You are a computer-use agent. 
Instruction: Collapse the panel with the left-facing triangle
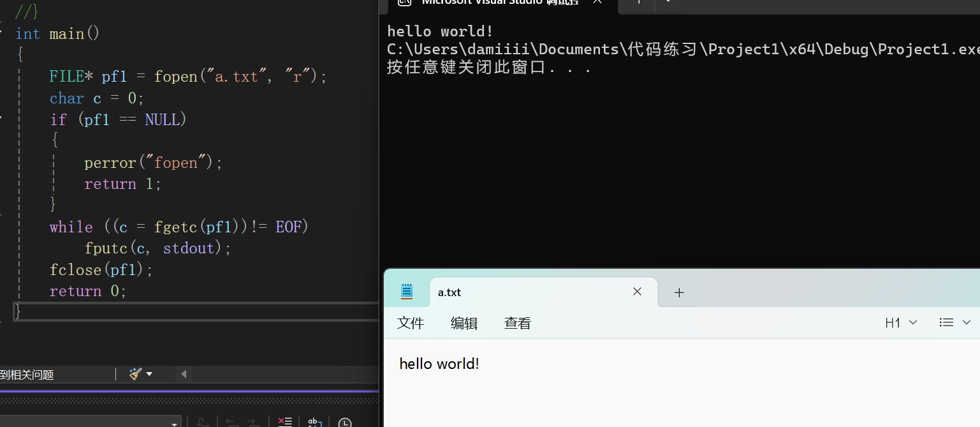click(183, 374)
